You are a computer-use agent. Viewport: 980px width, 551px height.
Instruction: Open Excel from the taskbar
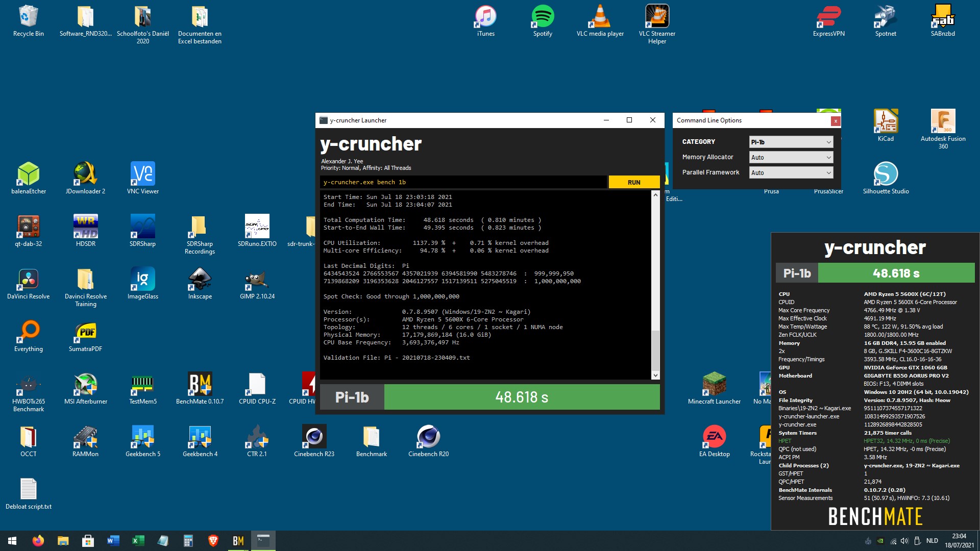[x=138, y=541]
